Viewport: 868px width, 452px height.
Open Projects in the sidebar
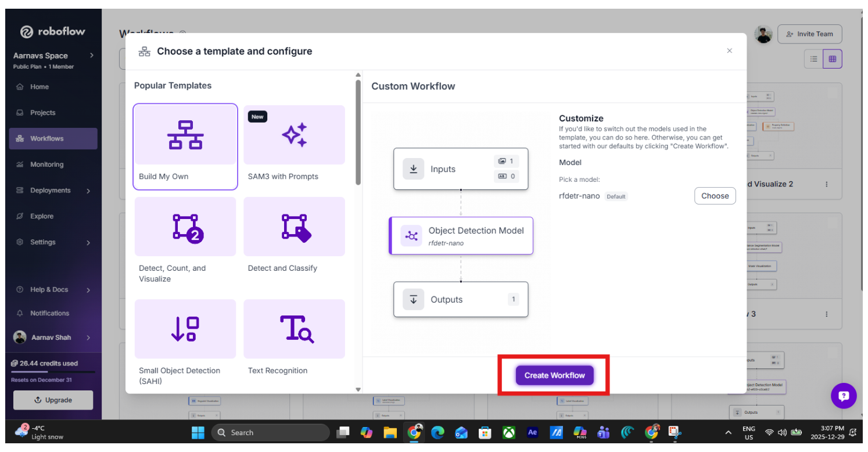click(x=53, y=113)
